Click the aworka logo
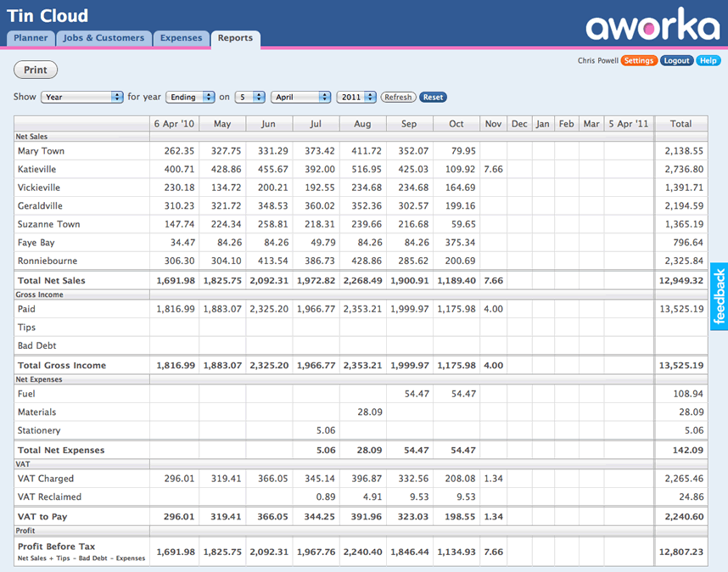 [x=652, y=25]
